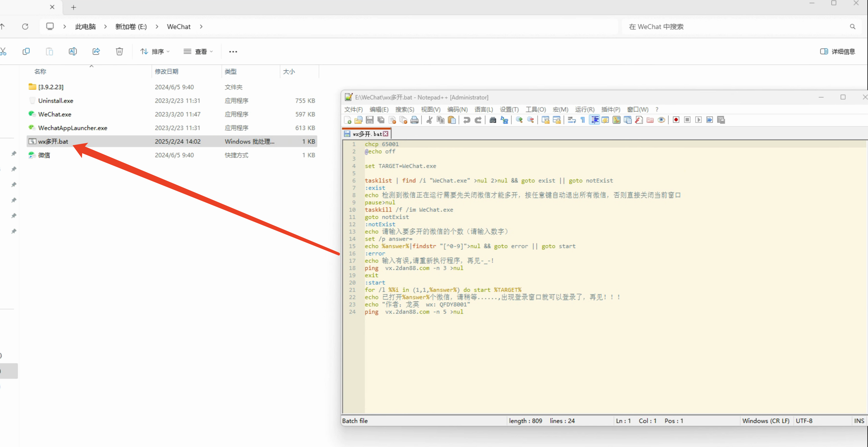Zoom in using Notepad++ magnifier plus icon
The image size is (868, 447).
coord(519,120)
